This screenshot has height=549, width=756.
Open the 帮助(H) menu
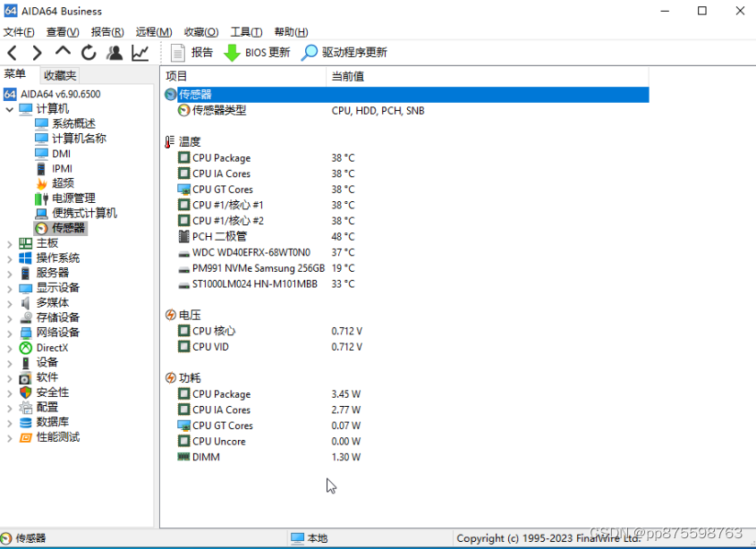tap(291, 32)
